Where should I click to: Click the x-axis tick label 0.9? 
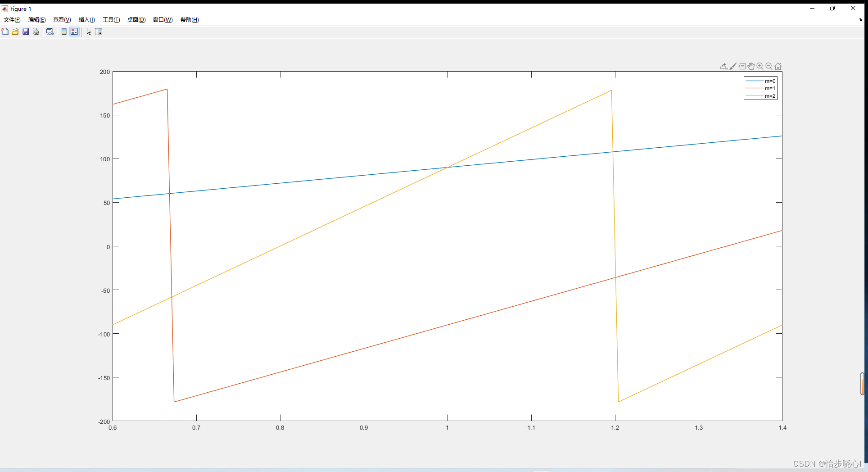(x=364, y=427)
